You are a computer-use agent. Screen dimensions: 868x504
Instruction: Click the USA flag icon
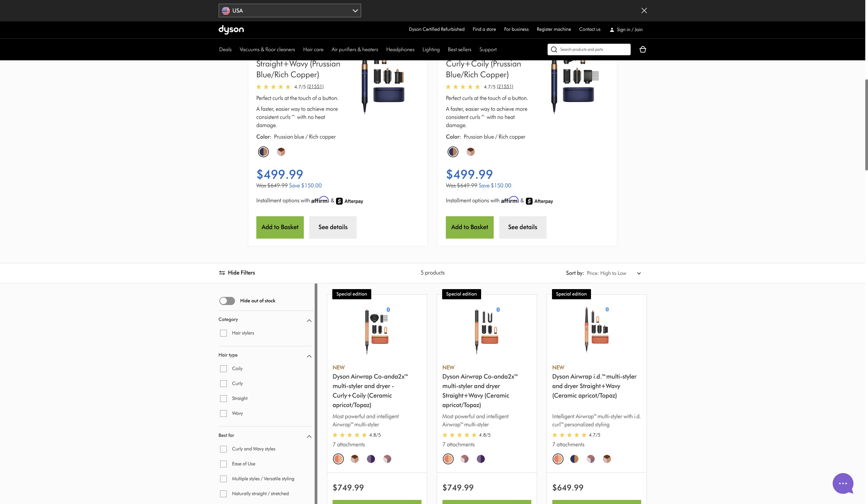point(226,11)
